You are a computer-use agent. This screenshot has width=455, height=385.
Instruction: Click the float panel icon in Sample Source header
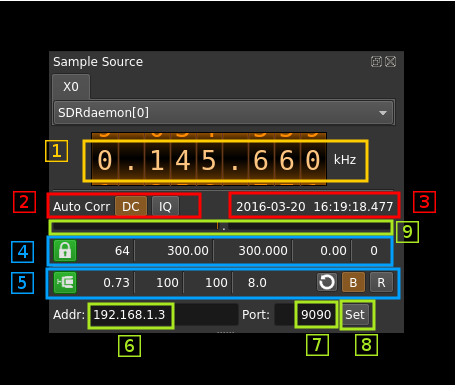(x=376, y=62)
